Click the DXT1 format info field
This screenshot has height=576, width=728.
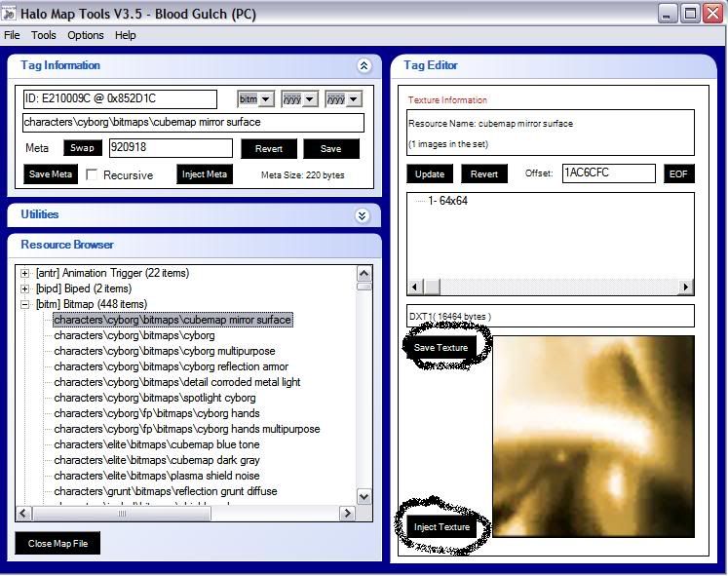[551, 316]
